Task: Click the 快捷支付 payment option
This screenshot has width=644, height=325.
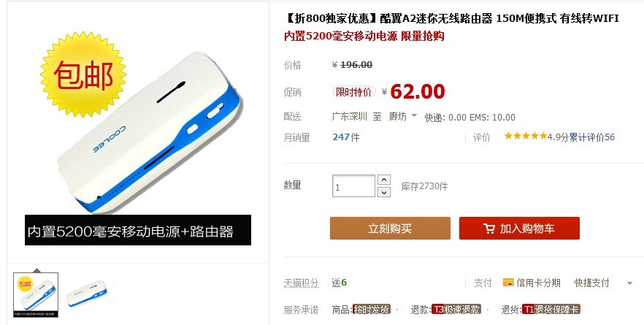Action: coord(591,283)
